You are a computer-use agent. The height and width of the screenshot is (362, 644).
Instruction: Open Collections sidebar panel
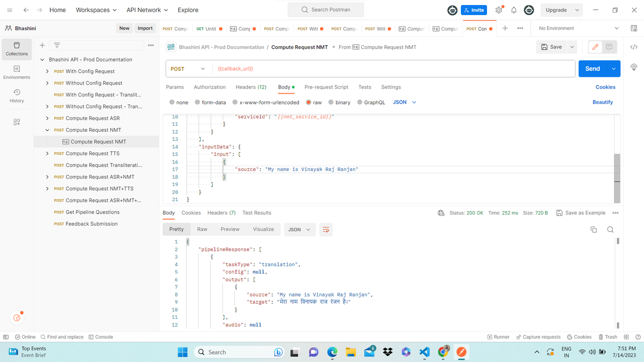point(17,49)
